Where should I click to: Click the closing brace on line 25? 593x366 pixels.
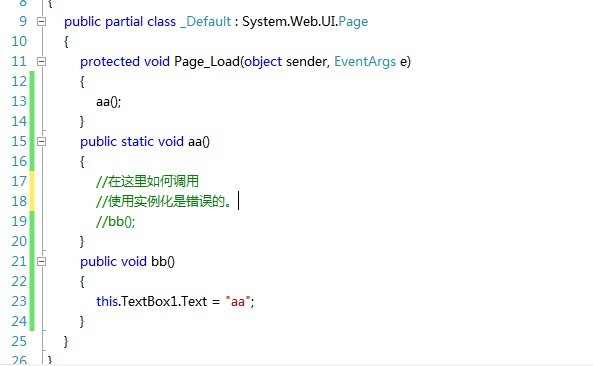66,341
